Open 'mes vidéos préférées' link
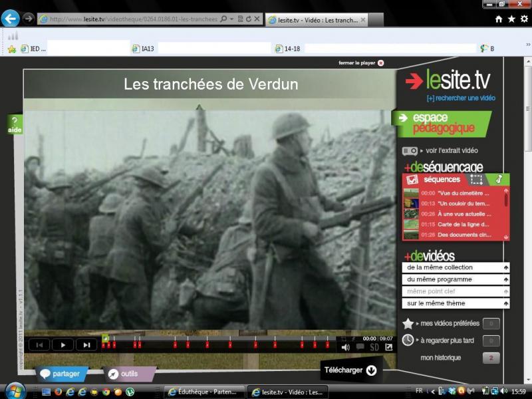The image size is (532, 399). 450,323
